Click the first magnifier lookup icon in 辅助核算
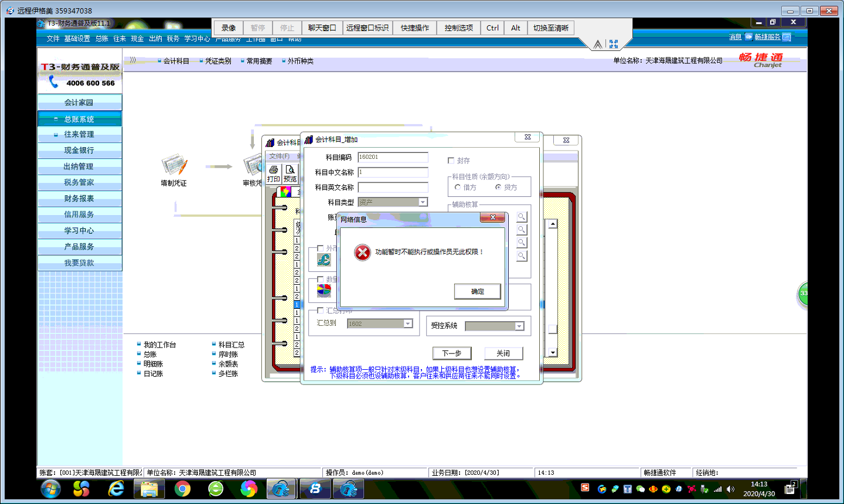Screen dimensions: 844x504 pyautogui.click(x=522, y=217)
